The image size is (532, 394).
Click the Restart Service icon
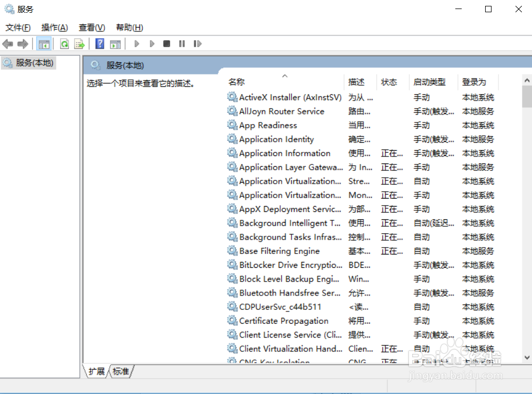pyautogui.click(x=198, y=44)
